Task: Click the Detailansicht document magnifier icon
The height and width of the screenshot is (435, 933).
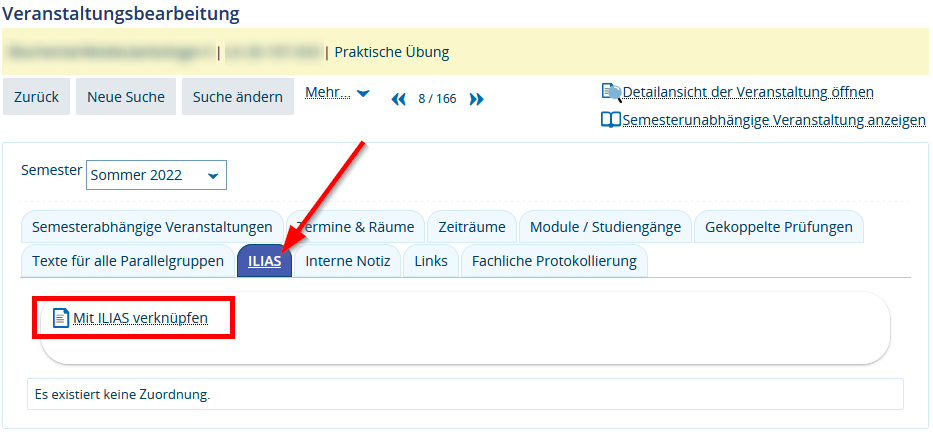Action: [x=611, y=92]
